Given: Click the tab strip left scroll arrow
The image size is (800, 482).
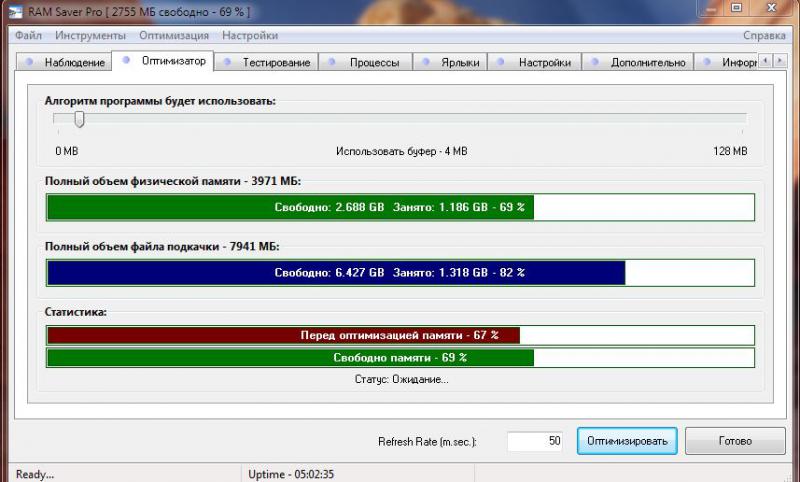Looking at the screenshot, I should pos(765,61).
